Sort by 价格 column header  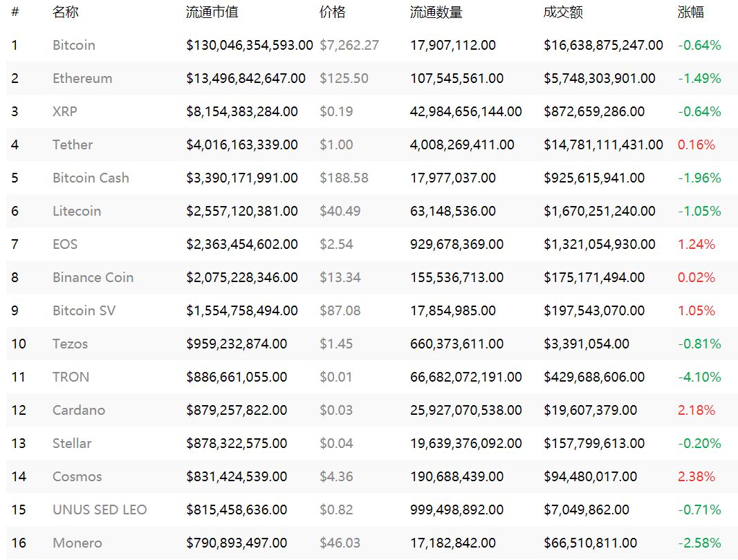[x=333, y=12]
